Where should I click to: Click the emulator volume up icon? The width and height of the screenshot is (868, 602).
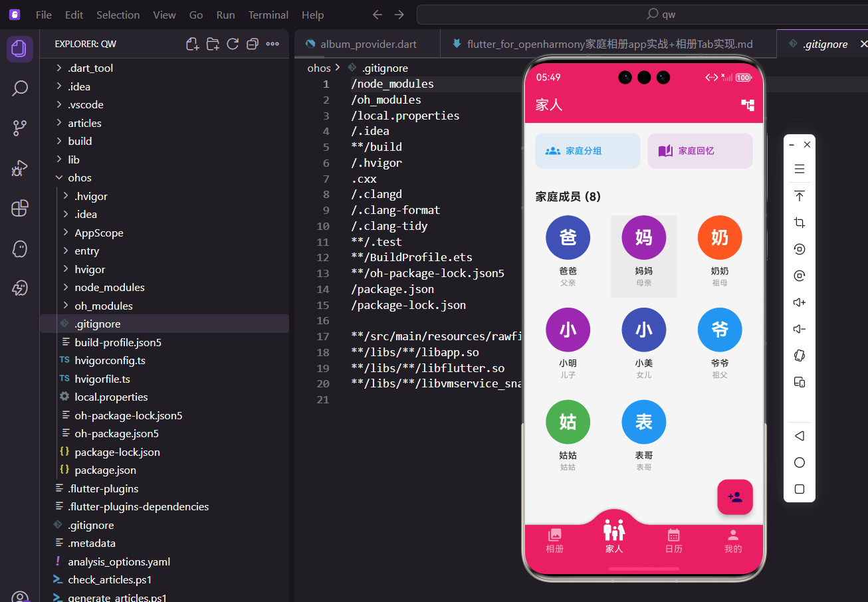[x=800, y=302]
